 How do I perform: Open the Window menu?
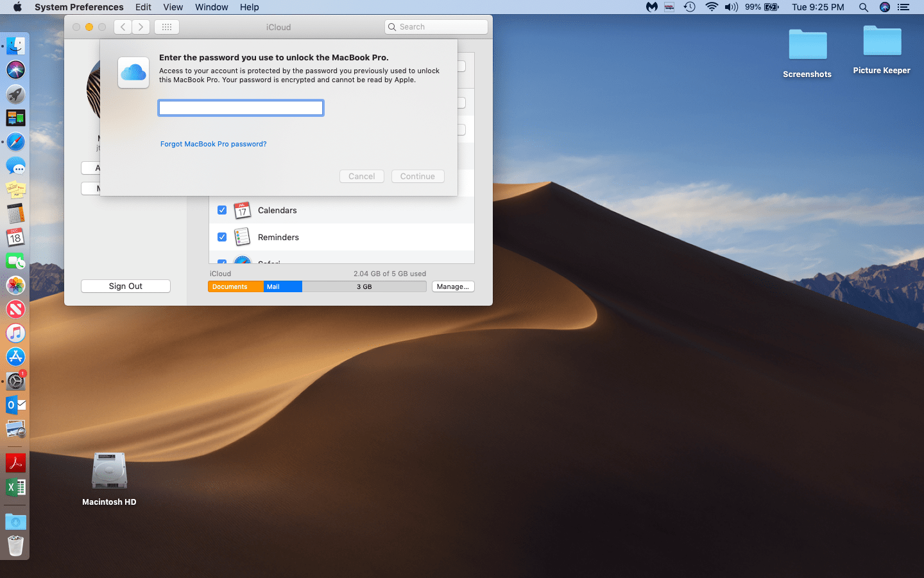[211, 7]
